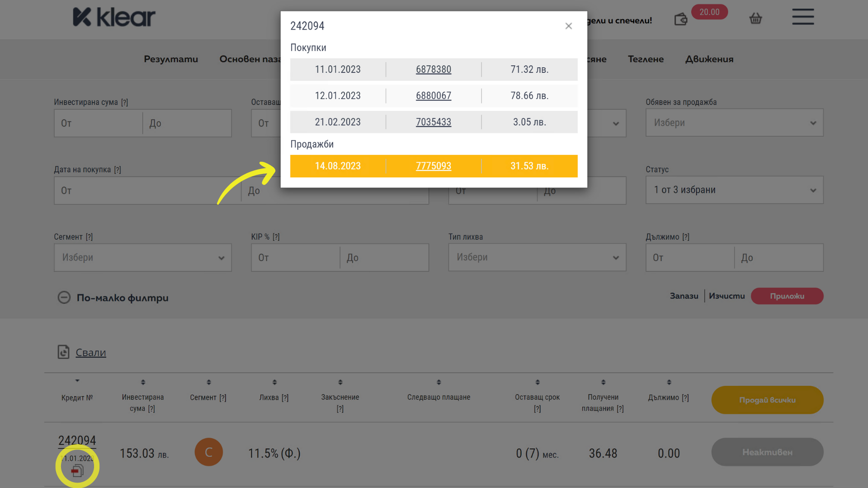Image resolution: width=868 pixels, height=488 pixels.
Task: Open the hamburger menu
Action: pyautogui.click(x=803, y=17)
